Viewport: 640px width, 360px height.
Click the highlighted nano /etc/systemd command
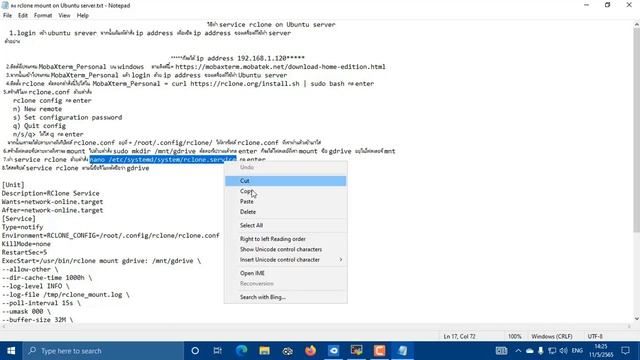point(163,160)
